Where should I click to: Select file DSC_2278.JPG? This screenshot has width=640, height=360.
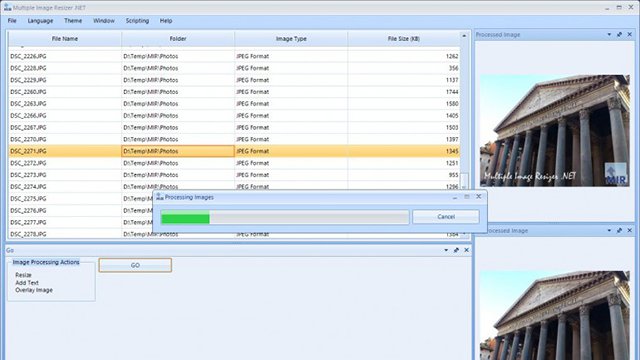(x=28, y=234)
